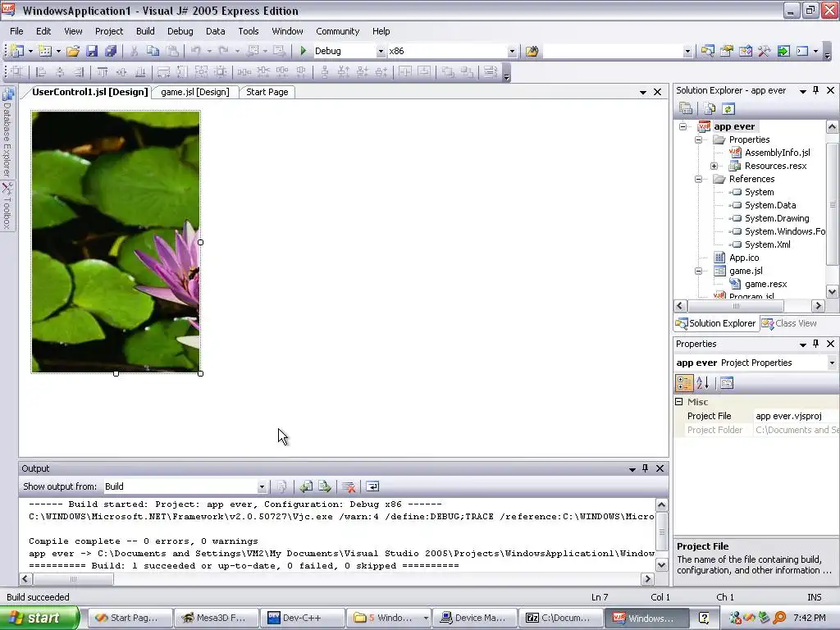Click Show All Files in Solution Explorer
Image resolution: width=840 pixels, height=630 pixels.
click(710, 109)
